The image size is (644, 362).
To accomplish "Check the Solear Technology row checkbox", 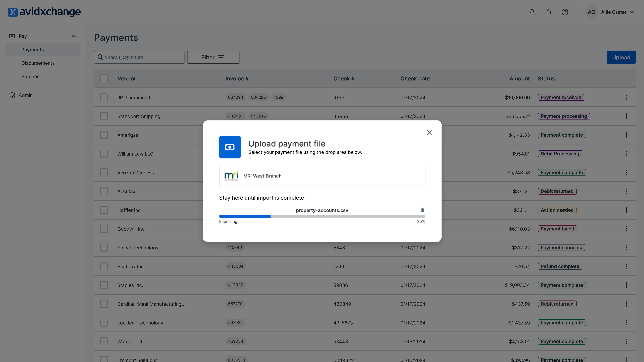I will pyautogui.click(x=104, y=248).
